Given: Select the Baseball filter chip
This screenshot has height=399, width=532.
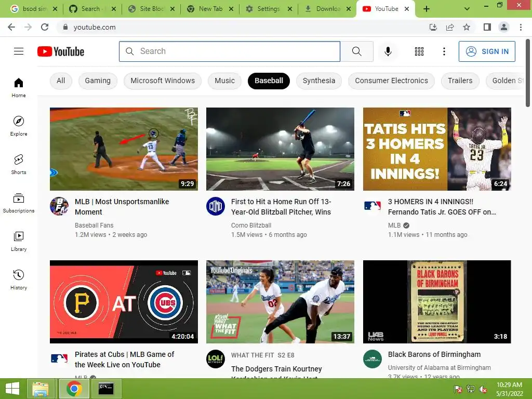Looking at the screenshot, I should [269, 81].
